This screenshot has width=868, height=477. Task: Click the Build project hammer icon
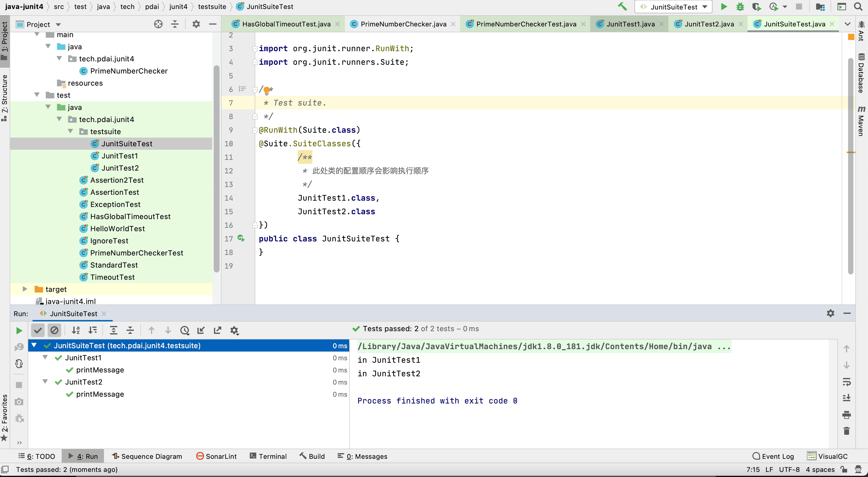pyautogui.click(x=622, y=6)
